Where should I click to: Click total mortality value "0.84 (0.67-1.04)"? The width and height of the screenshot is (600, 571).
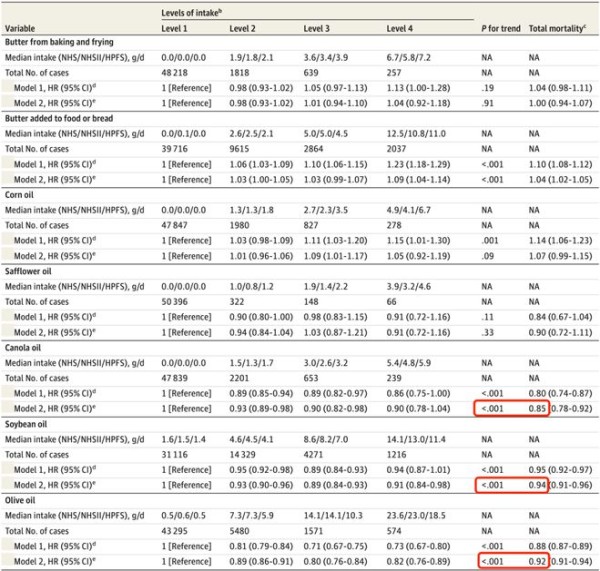561,317
